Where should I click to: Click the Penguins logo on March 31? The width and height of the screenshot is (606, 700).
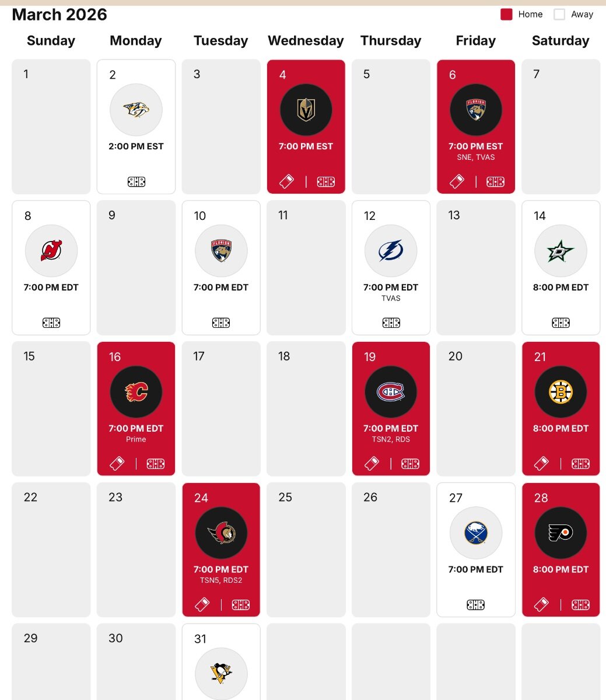coord(221,673)
